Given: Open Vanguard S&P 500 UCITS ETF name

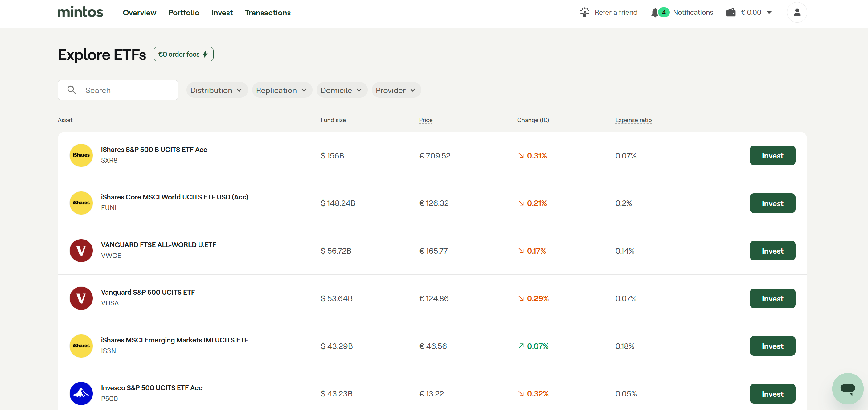Looking at the screenshot, I should click(x=148, y=293).
